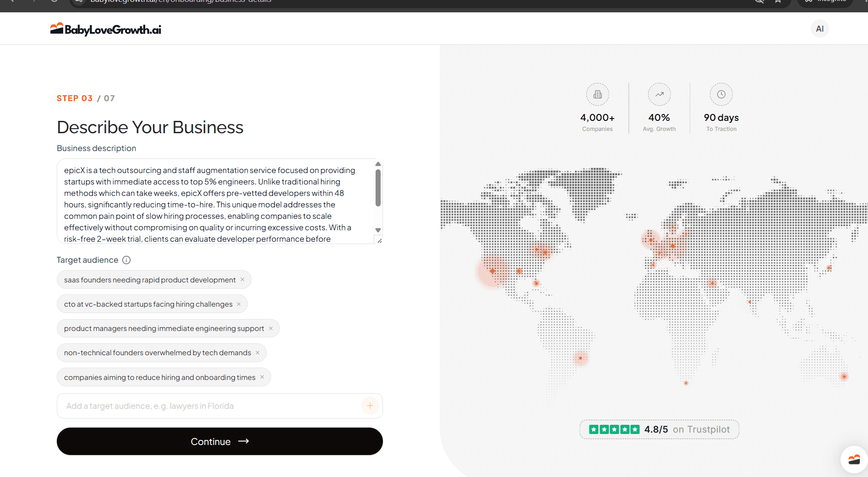Click the plus button to add audience
The width and height of the screenshot is (868, 477).
click(x=370, y=406)
